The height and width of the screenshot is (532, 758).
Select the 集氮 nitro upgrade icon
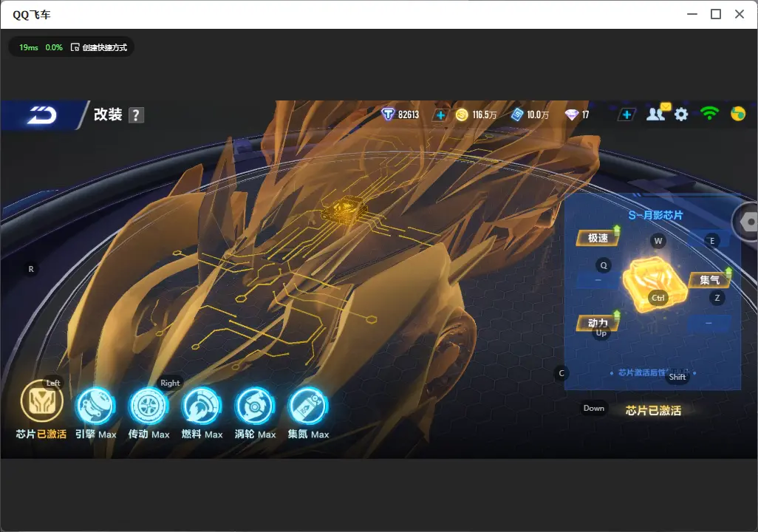click(308, 406)
